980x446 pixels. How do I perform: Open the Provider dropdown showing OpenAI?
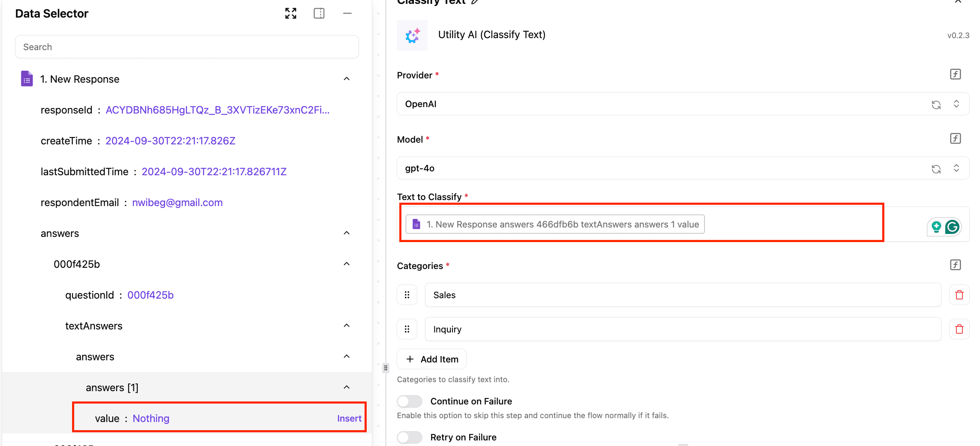pos(660,104)
